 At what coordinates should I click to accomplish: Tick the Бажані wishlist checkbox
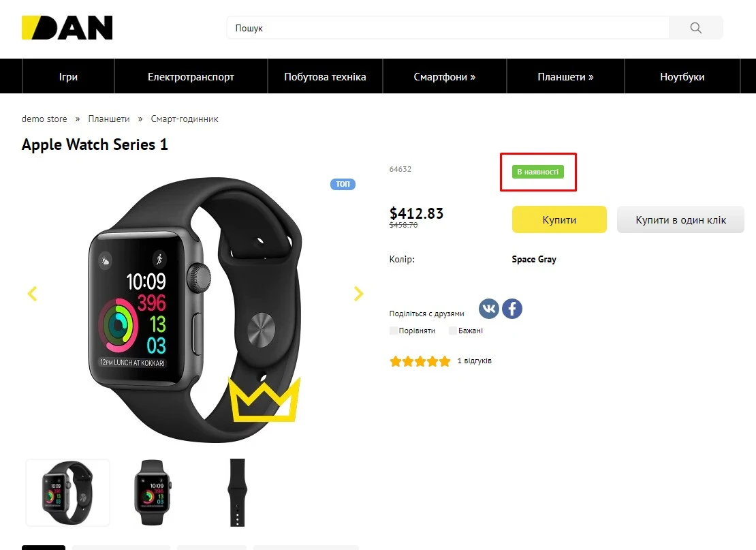(453, 331)
